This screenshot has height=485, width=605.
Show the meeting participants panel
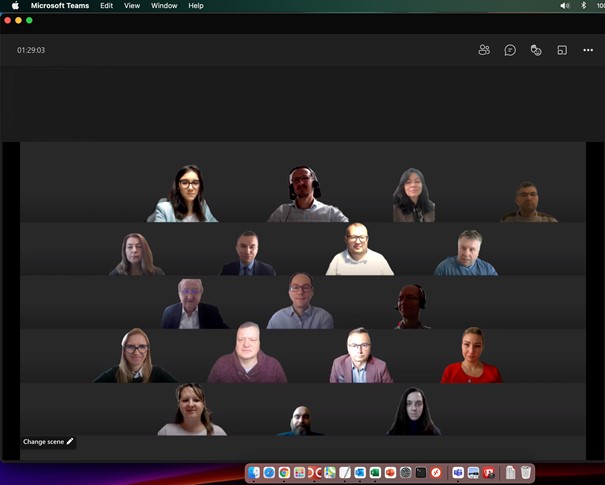484,50
